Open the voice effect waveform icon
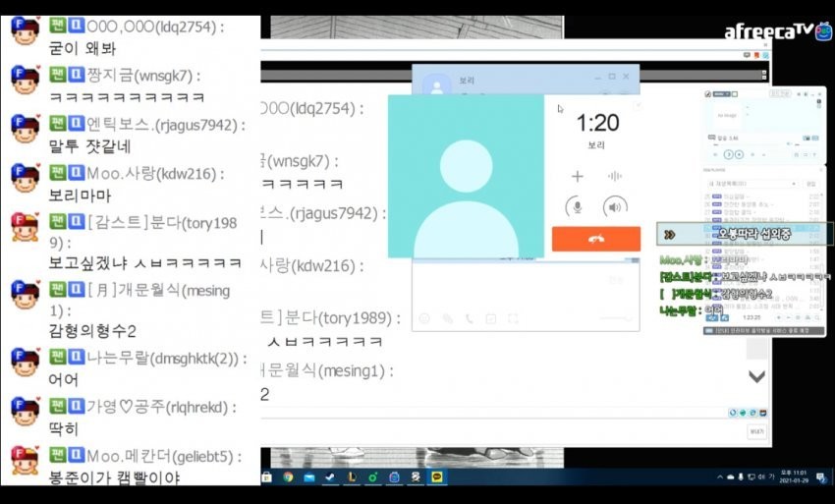835x504 pixels. tap(615, 176)
